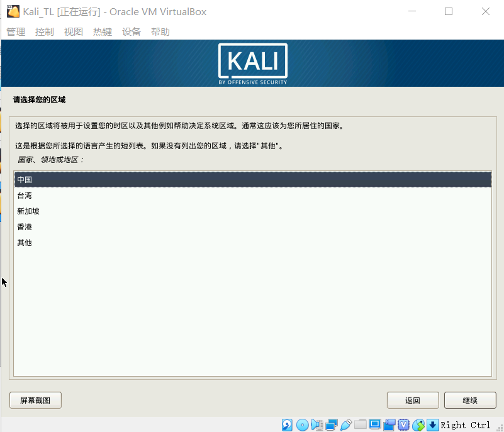The image size is (504, 432).
Task: Select 中国 in the region list
Action: tap(253, 180)
